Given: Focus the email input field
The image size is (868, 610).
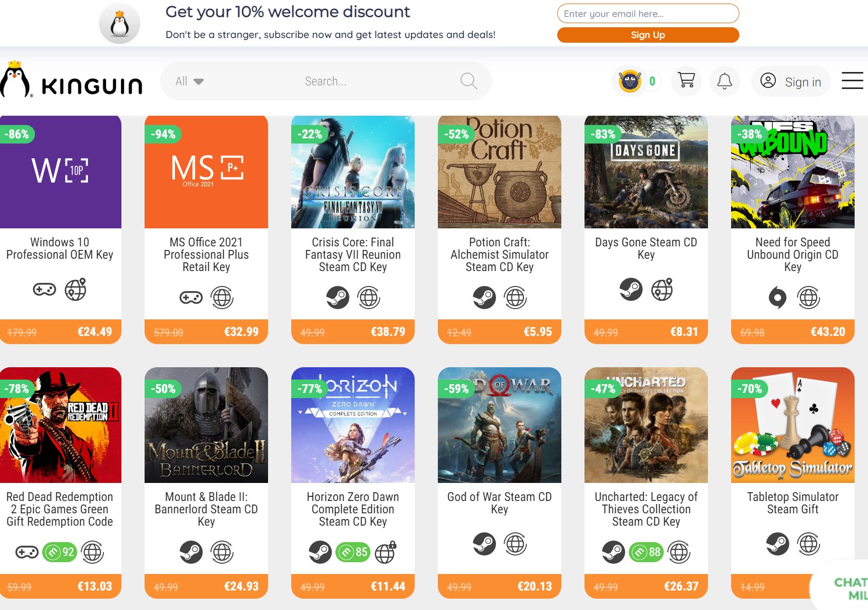Looking at the screenshot, I should [x=648, y=14].
